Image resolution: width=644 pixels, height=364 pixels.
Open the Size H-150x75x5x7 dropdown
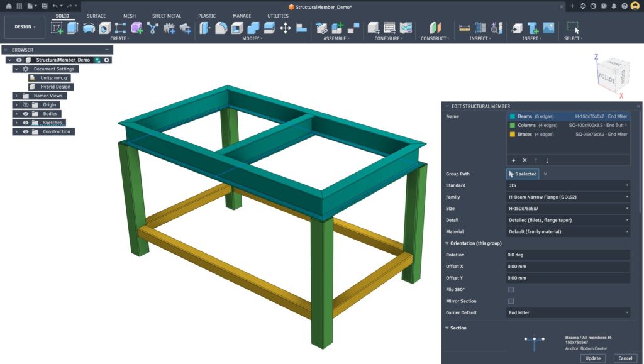click(x=568, y=209)
